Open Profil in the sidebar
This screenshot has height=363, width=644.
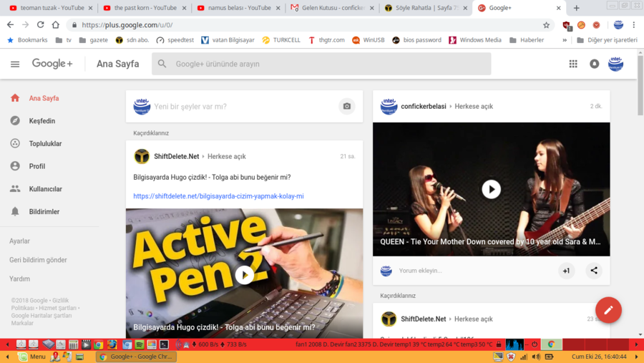(37, 166)
